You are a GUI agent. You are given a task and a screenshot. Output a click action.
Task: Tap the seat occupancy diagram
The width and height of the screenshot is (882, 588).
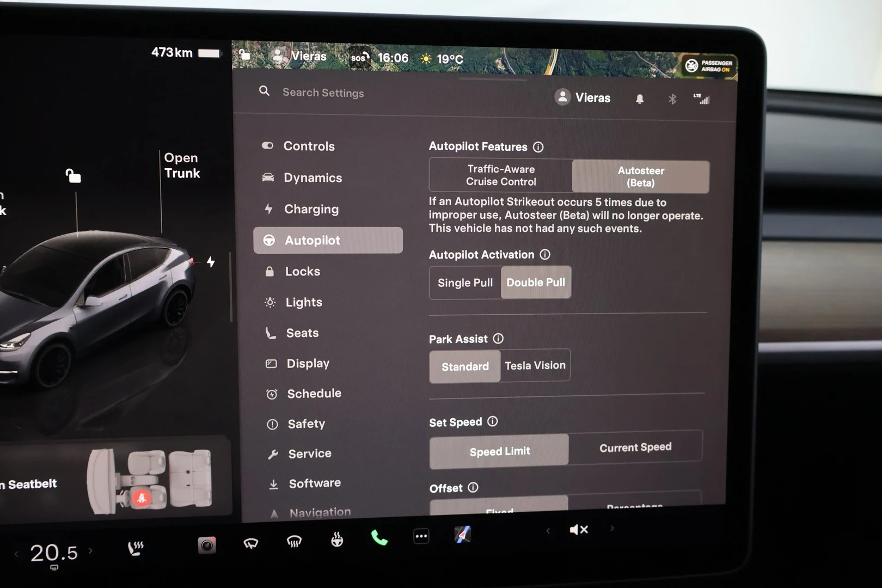(150, 481)
